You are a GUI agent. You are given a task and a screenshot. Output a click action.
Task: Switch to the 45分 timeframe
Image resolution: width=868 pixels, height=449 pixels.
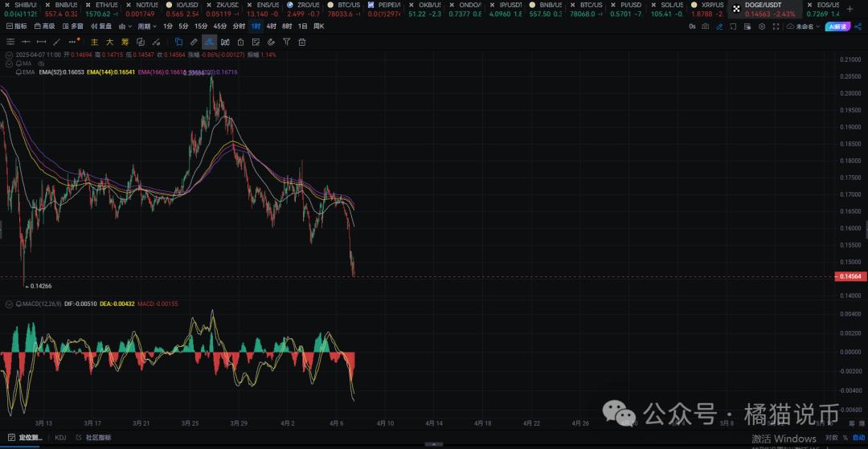(x=219, y=26)
